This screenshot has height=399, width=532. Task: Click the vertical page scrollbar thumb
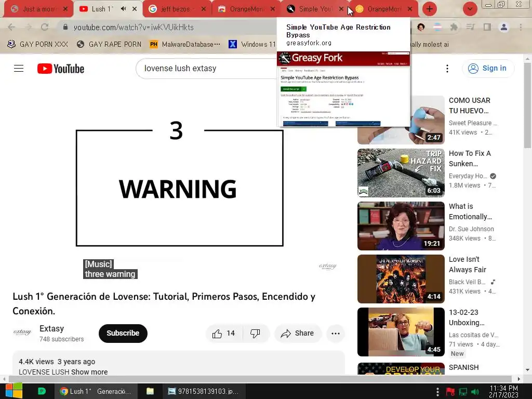(527, 105)
